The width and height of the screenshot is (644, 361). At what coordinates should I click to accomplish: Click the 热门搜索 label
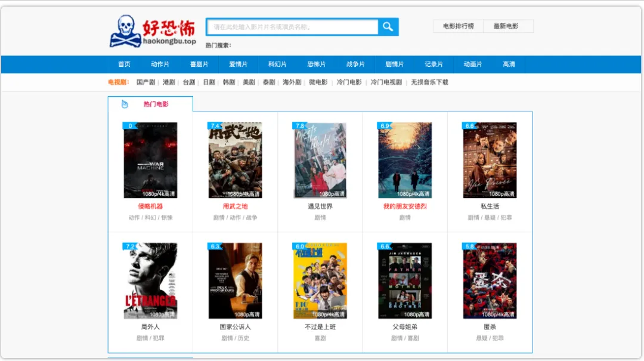(218, 45)
